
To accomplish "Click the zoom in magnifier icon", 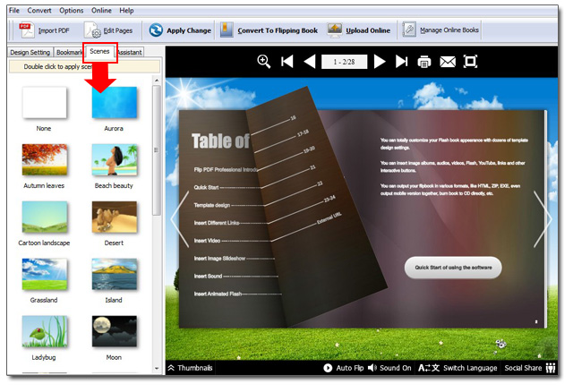I will pyautogui.click(x=264, y=62).
